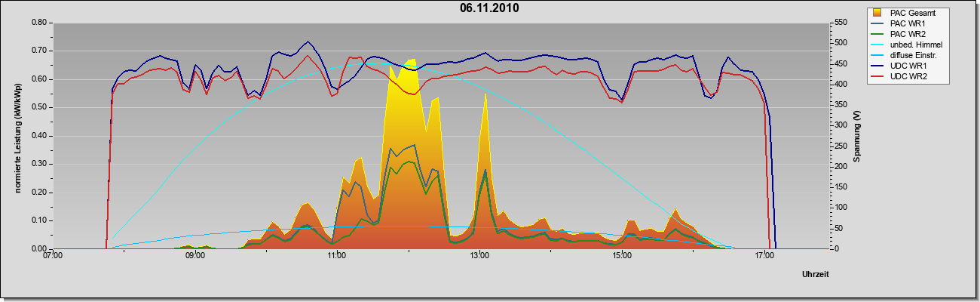Click the 15:00 time axis tick
Viewport: 980px width, 302px height.
[621, 255]
